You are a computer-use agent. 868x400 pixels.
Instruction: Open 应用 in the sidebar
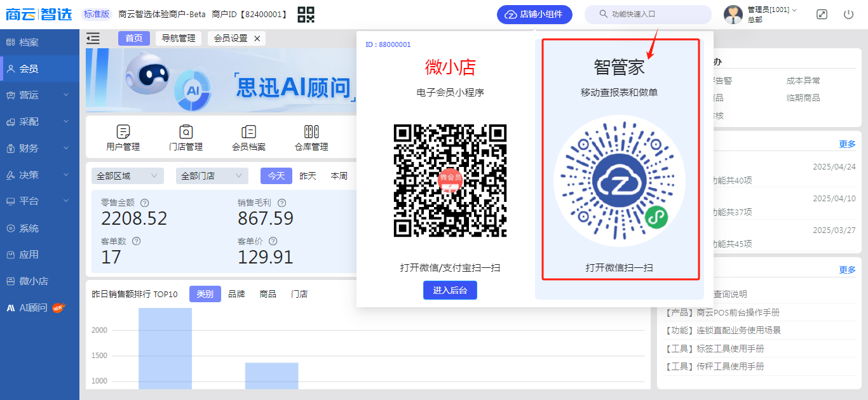(39, 255)
